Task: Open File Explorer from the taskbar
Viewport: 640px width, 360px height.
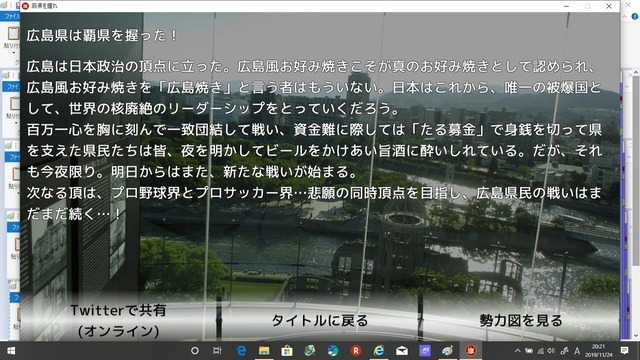Action: pos(264,351)
